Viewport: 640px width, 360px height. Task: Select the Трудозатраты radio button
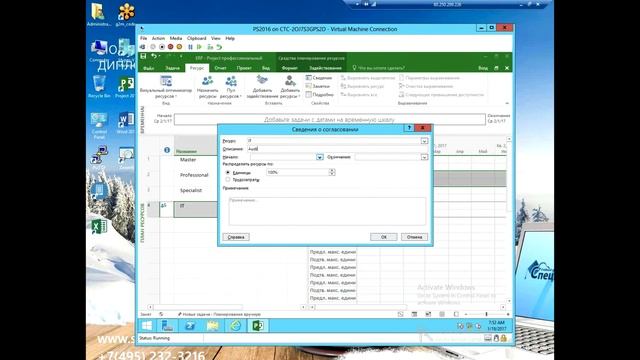(x=228, y=180)
